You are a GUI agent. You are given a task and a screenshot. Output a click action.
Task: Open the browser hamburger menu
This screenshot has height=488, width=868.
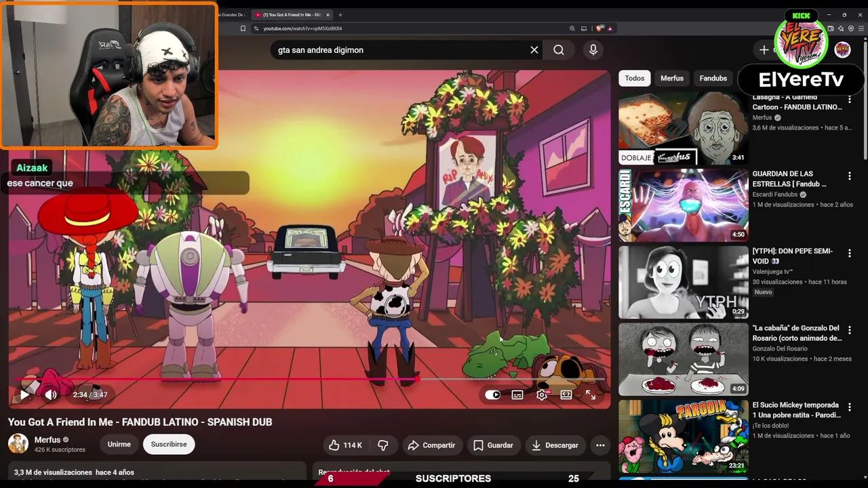pos(861,28)
